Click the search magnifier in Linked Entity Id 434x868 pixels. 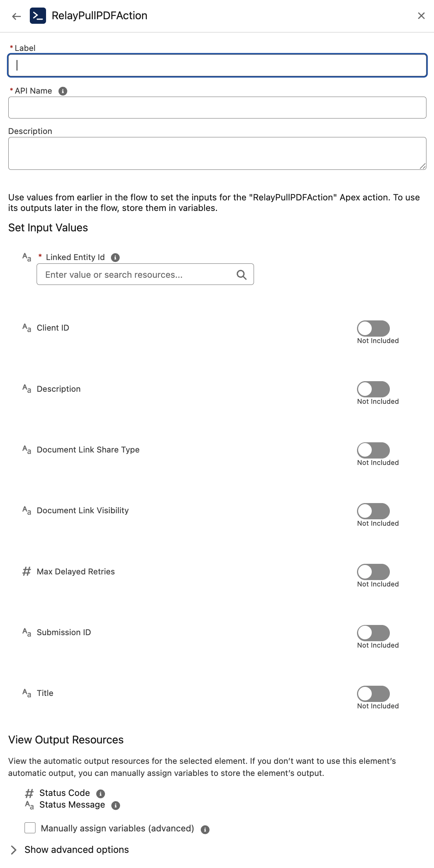click(x=242, y=275)
